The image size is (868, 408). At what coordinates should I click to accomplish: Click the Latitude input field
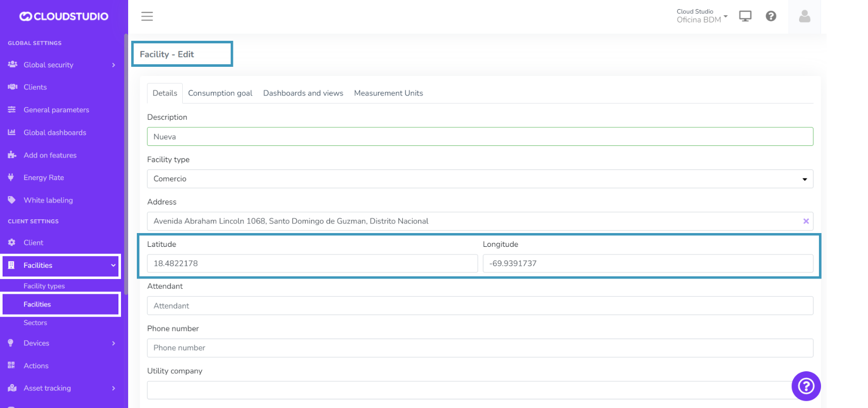pos(312,264)
